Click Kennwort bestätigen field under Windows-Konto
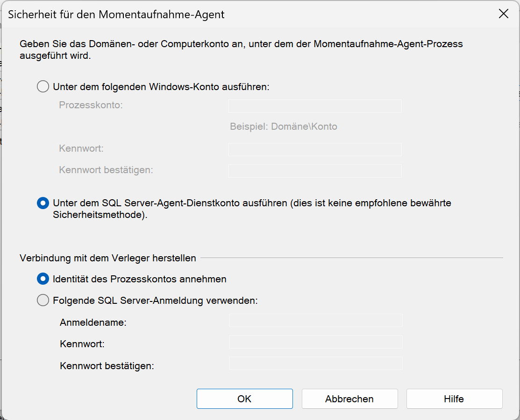 pyautogui.click(x=315, y=171)
